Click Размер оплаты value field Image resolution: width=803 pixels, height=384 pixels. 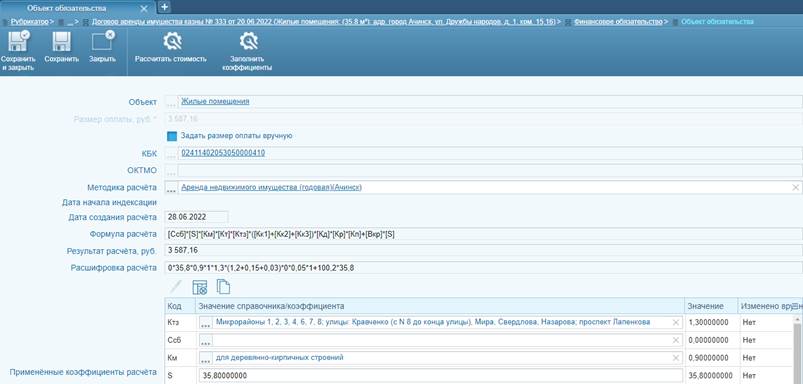tap(483, 119)
